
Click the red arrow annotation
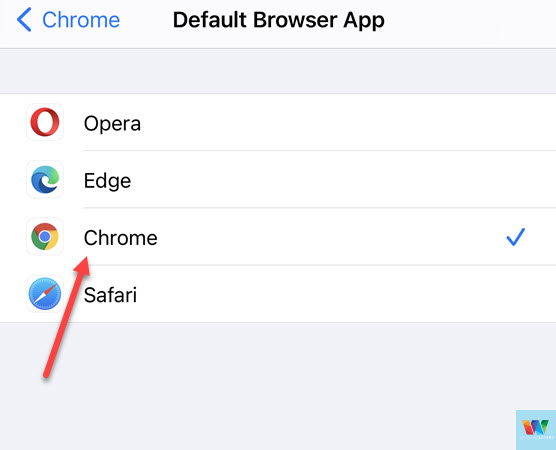pyautogui.click(x=66, y=317)
